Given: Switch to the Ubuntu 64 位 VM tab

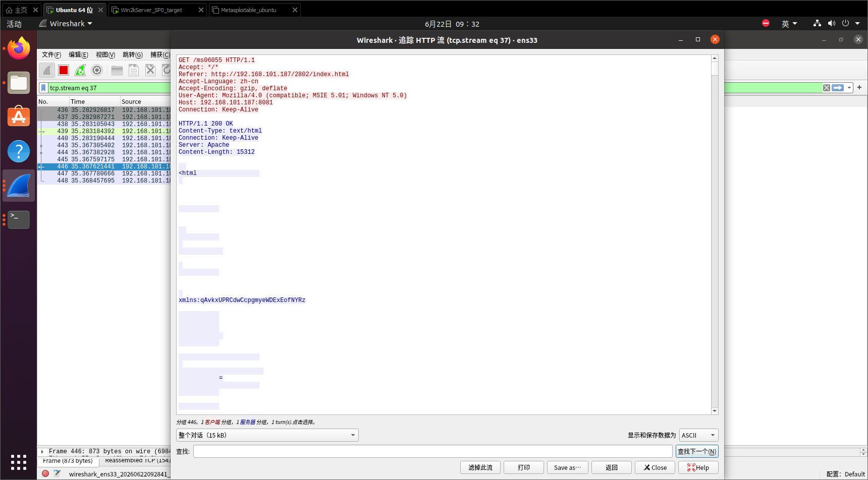Looking at the screenshot, I should 74,10.
